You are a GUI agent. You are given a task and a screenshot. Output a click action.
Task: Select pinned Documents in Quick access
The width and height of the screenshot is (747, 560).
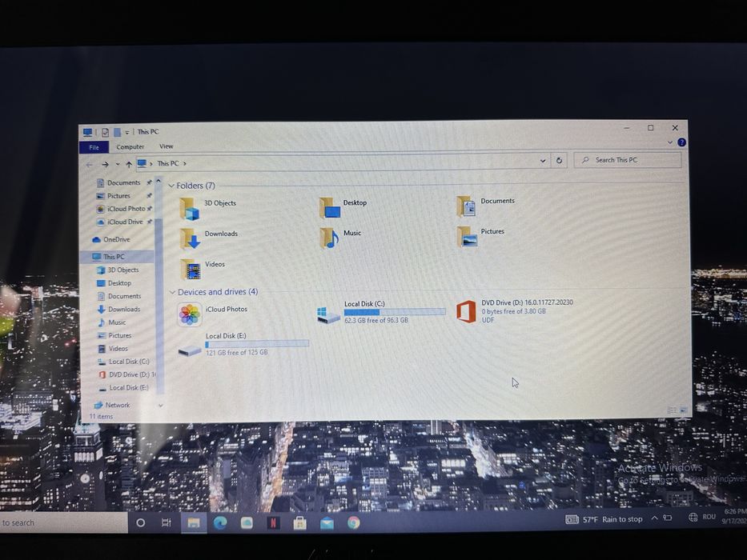[123, 183]
